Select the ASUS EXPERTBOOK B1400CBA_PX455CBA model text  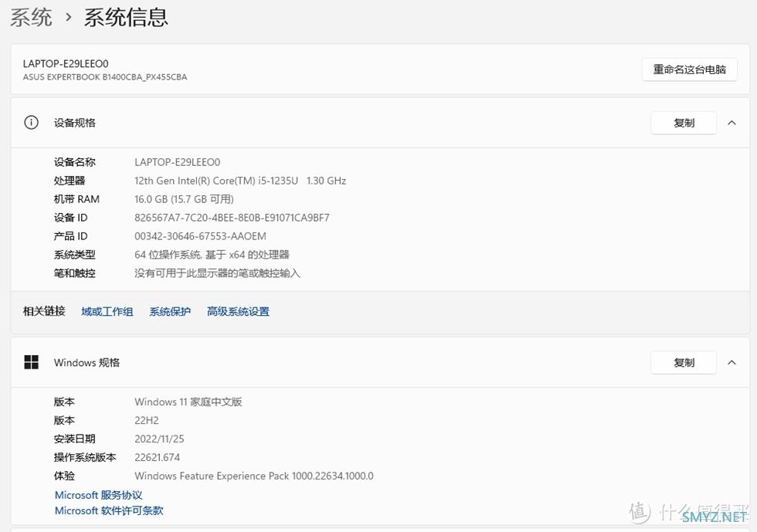click(x=105, y=77)
